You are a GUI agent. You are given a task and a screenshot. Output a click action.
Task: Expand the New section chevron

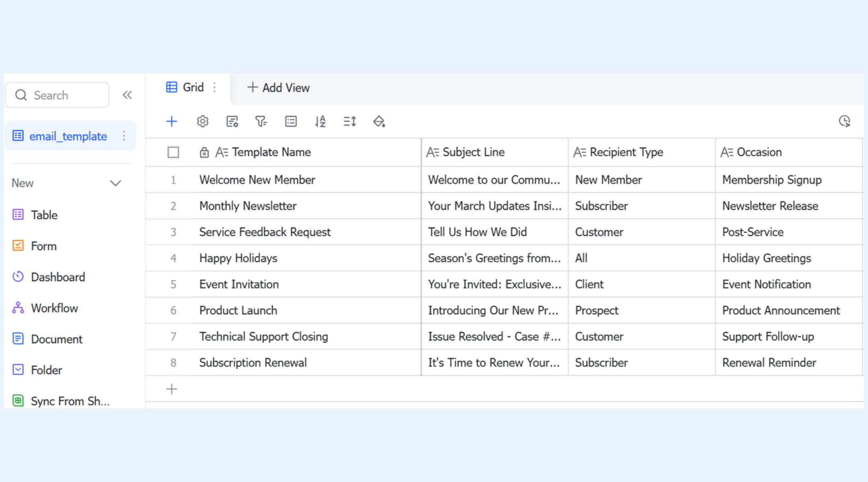tap(116, 183)
